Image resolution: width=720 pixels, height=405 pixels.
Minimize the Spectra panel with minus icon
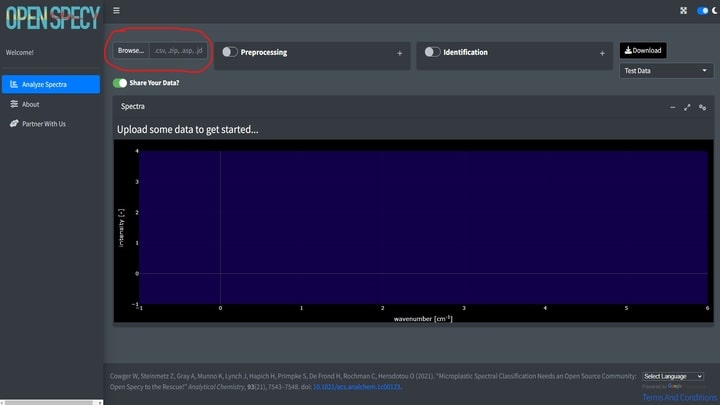pyautogui.click(x=672, y=107)
